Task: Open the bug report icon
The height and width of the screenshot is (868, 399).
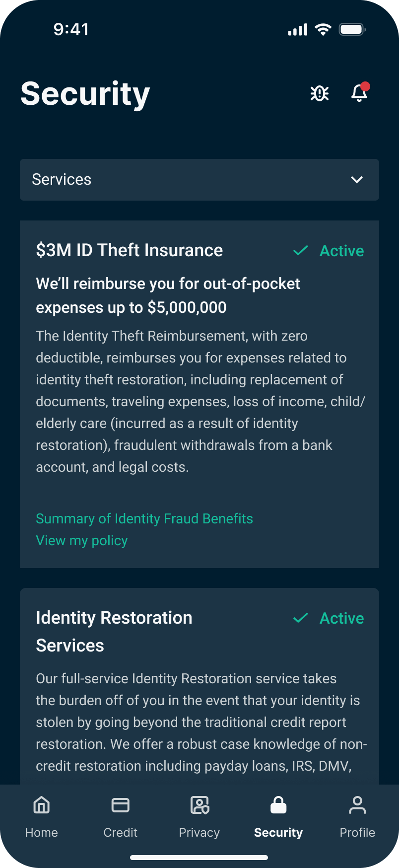Action: [x=320, y=93]
